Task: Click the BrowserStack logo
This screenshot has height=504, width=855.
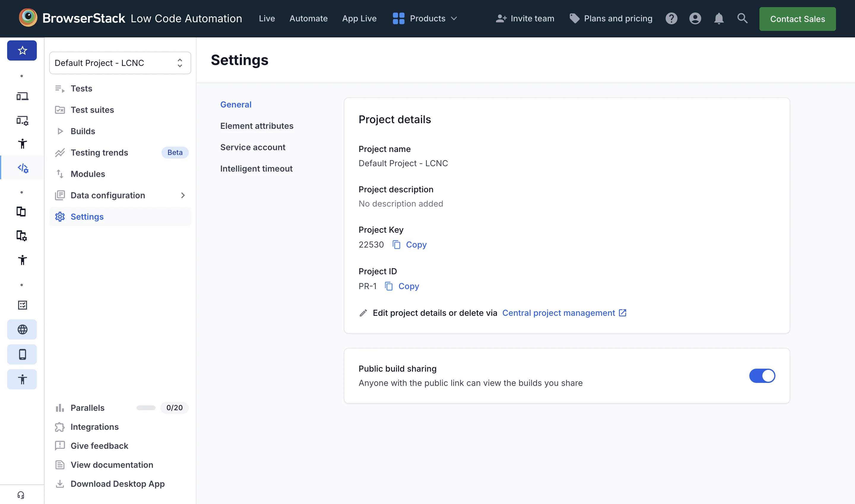Action: 72,18
